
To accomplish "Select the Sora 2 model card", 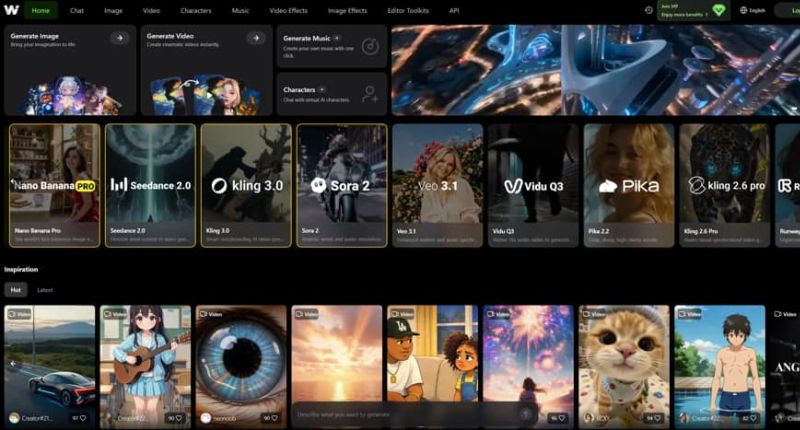I will (x=341, y=185).
